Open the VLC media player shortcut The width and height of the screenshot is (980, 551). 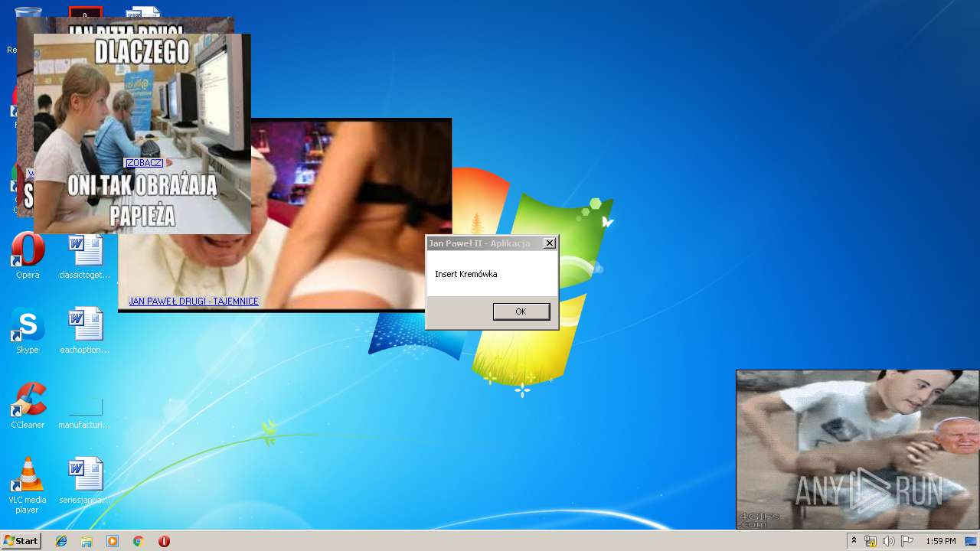[x=28, y=486]
